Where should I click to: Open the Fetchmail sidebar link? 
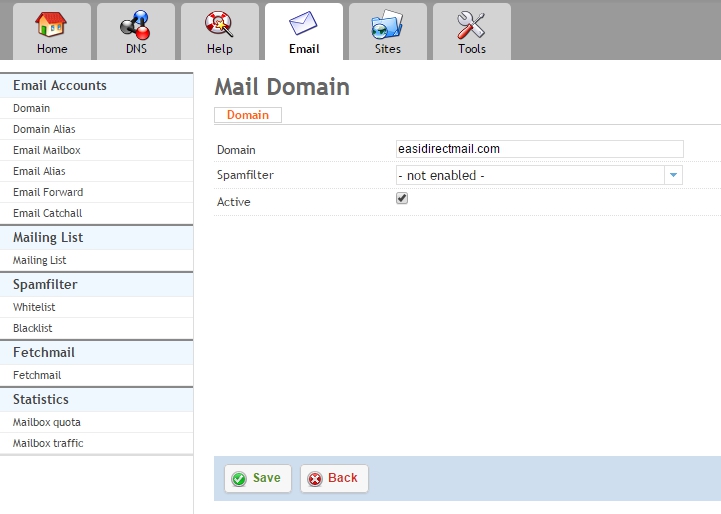37,375
